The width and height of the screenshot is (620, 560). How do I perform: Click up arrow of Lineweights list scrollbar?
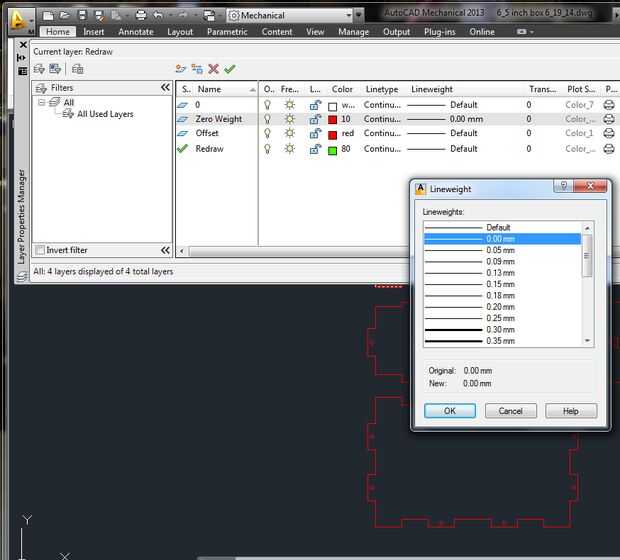[587, 228]
